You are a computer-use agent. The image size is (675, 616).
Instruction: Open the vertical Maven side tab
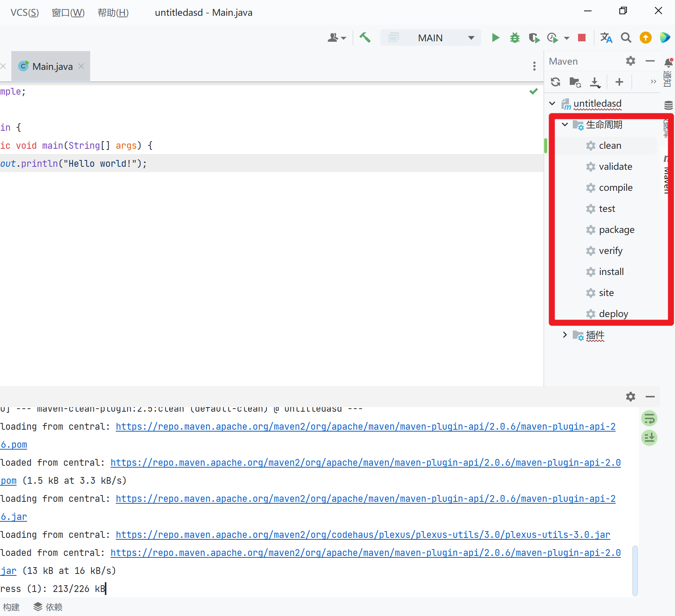(666, 175)
